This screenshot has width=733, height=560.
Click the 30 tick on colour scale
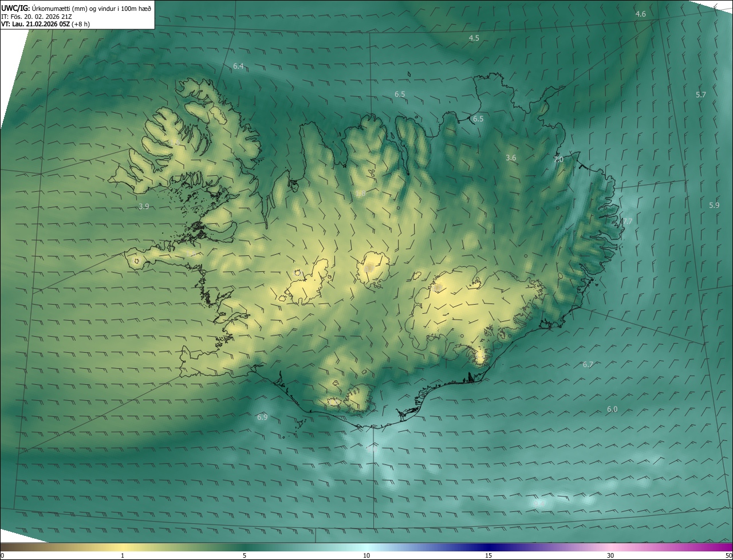(610, 555)
